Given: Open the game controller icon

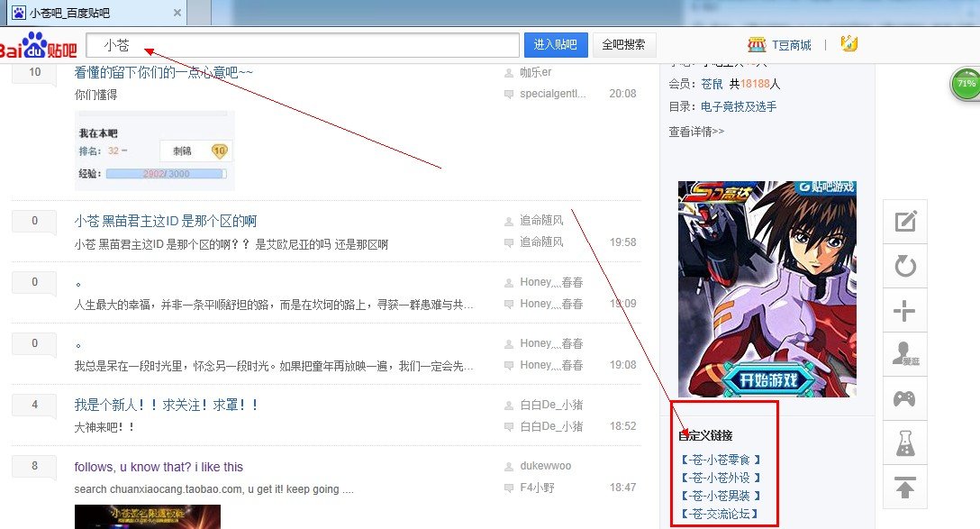Looking at the screenshot, I should tap(904, 399).
